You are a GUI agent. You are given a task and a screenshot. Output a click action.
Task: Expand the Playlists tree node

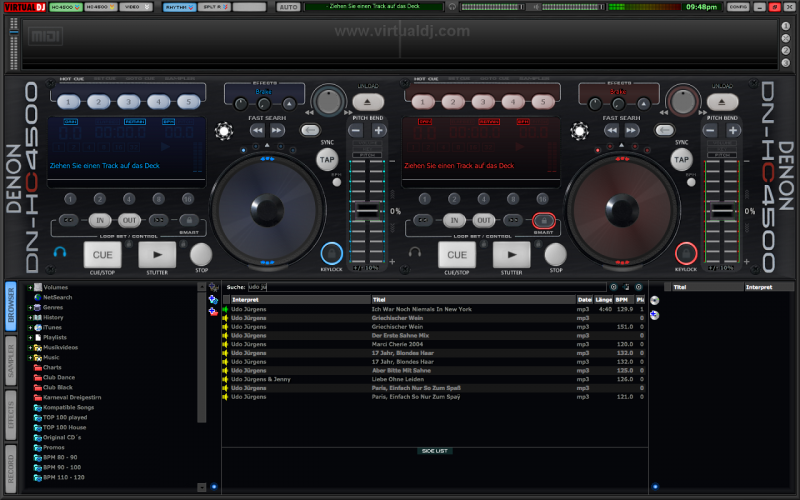tap(30, 338)
